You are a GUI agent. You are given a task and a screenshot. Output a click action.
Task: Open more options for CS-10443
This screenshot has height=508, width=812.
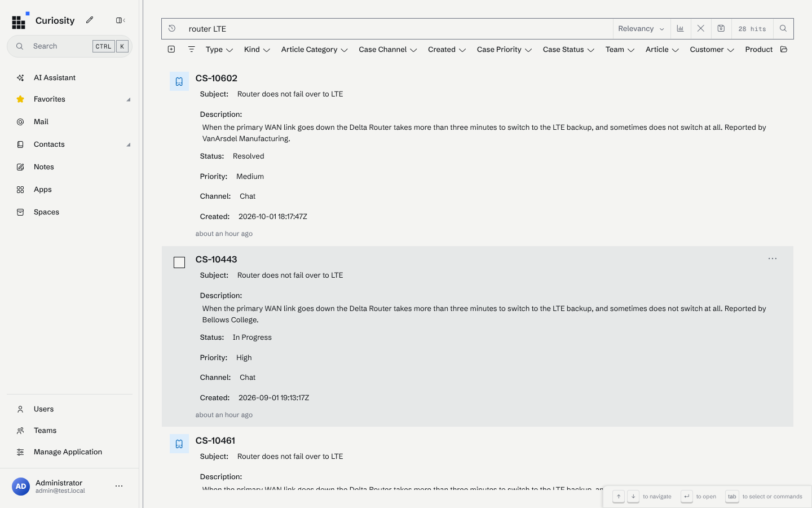pos(773,259)
